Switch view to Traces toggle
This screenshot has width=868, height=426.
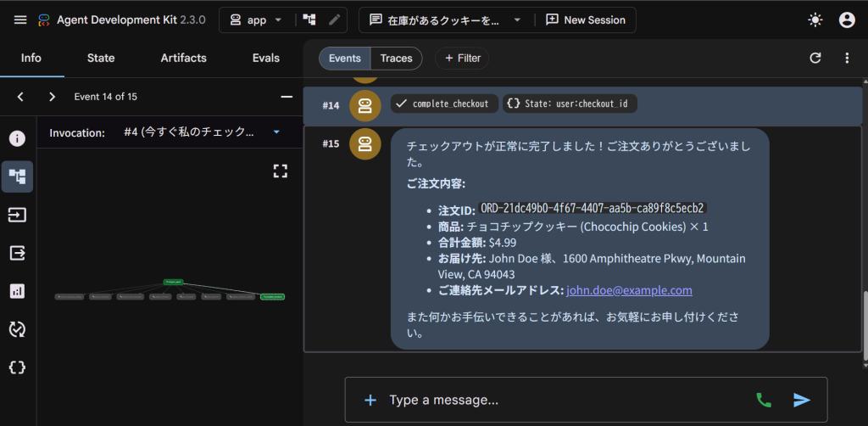point(397,59)
